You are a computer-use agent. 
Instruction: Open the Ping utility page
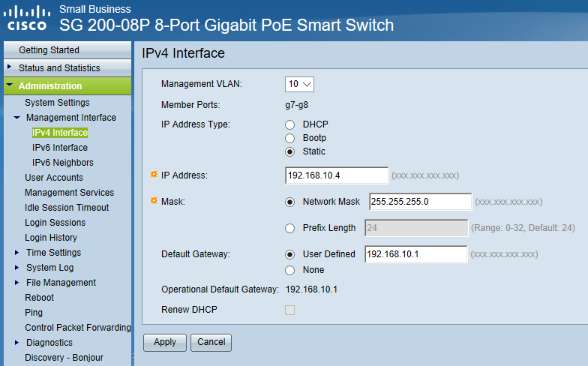click(x=34, y=312)
